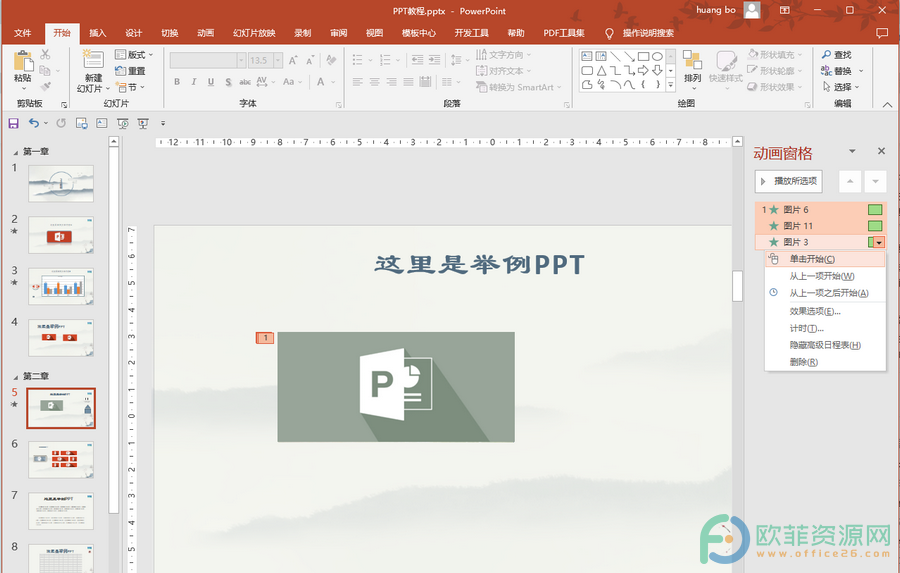The height and width of the screenshot is (573, 900).
Task: Choose 单击开始 from context menu
Action: [825, 259]
